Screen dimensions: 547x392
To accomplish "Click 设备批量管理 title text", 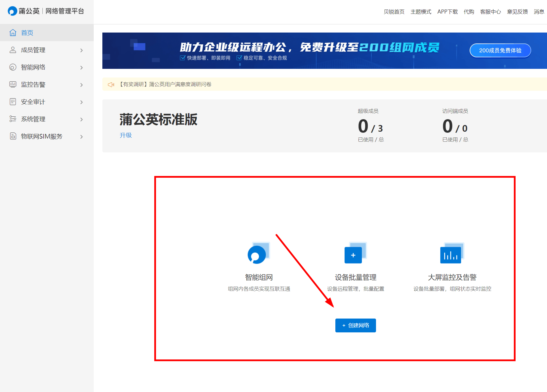I will (356, 277).
